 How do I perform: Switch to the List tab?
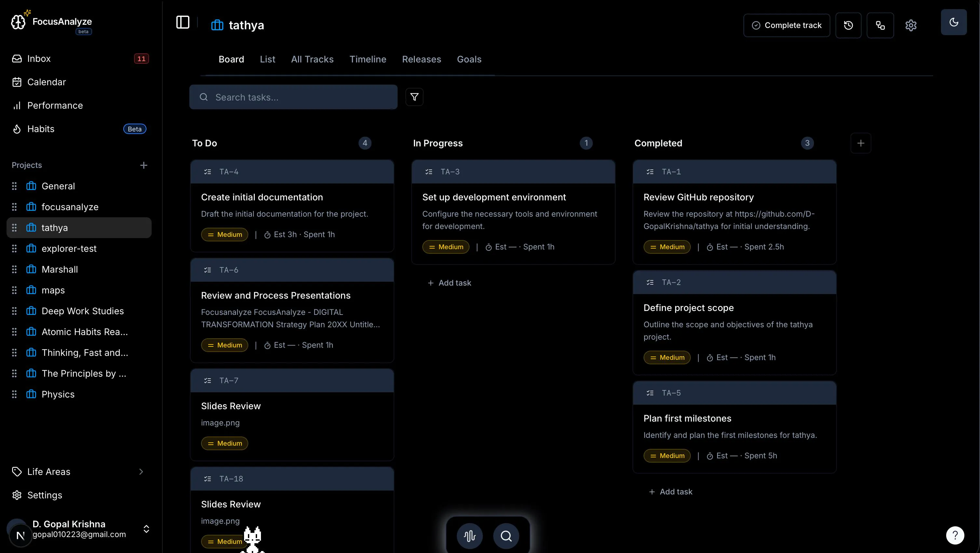[267, 59]
